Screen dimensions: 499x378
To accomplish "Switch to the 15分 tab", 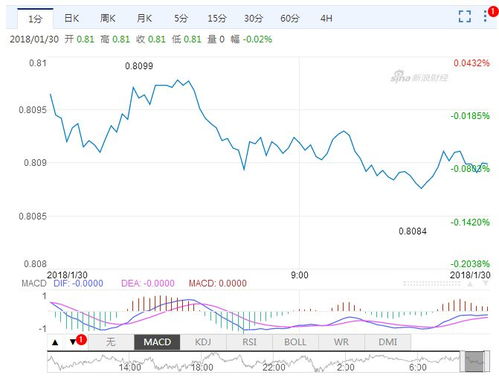I will coord(217,18).
